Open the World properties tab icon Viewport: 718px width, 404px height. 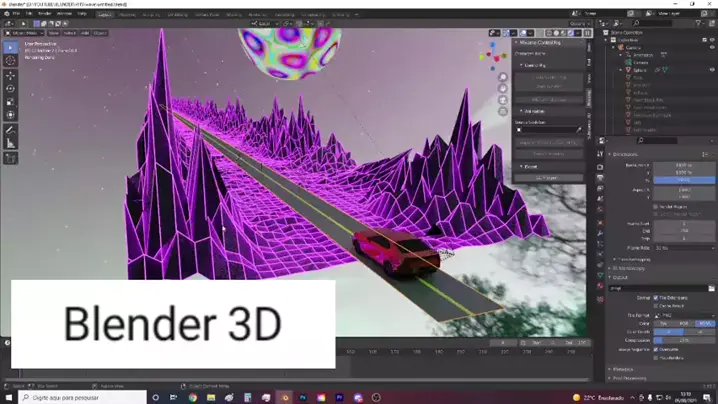(600, 209)
